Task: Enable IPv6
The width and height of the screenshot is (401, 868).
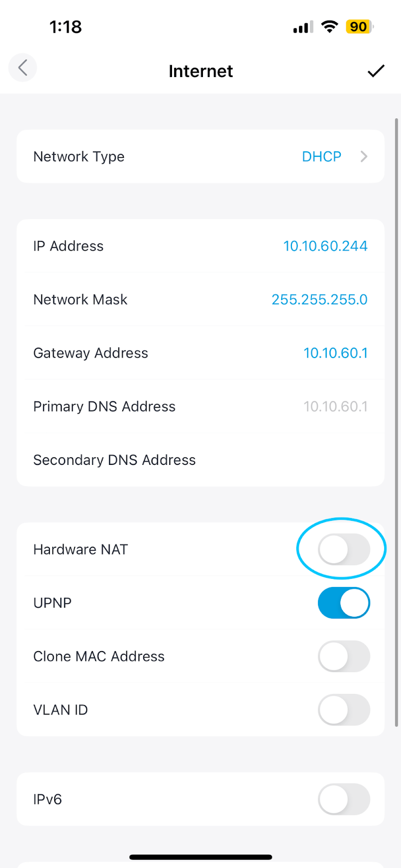Action: [x=343, y=799]
